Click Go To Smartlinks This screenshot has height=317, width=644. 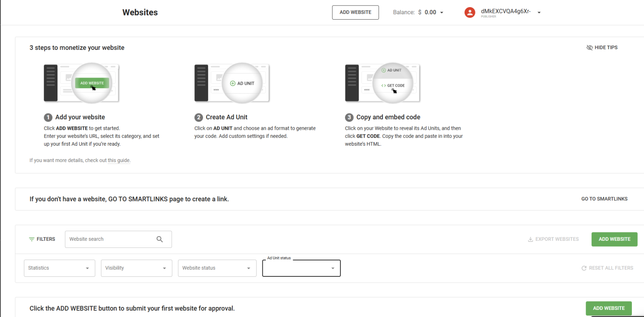pyautogui.click(x=604, y=198)
